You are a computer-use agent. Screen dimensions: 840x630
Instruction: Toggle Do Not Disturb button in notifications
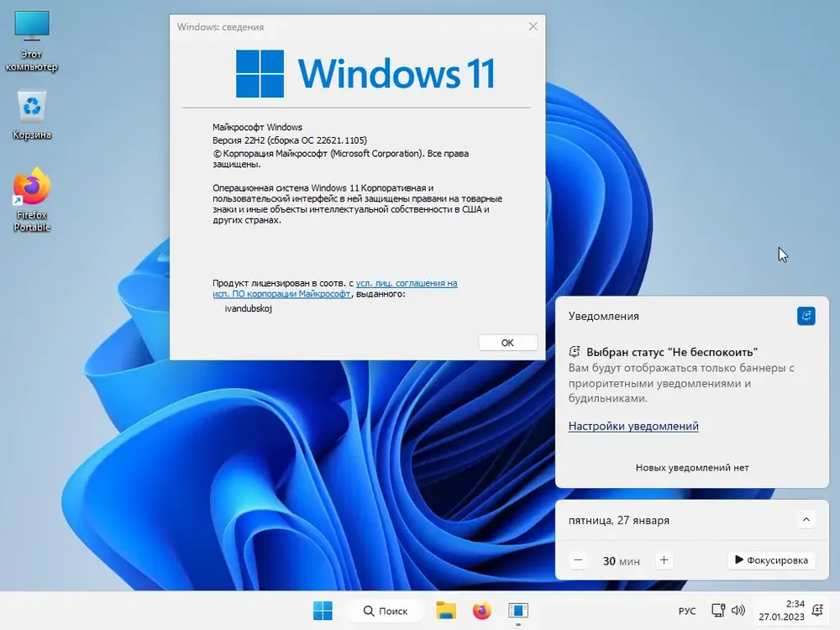click(806, 316)
